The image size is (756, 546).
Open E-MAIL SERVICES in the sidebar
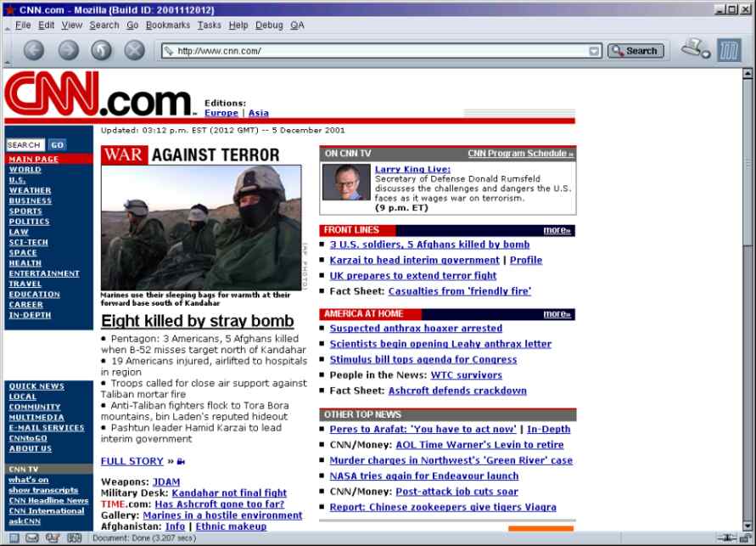coord(47,427)
